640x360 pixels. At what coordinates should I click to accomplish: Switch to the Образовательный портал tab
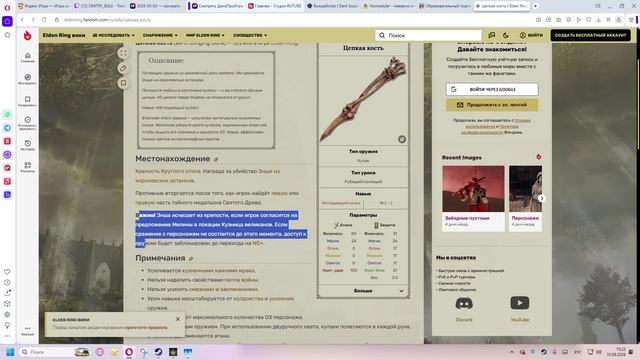444,6
